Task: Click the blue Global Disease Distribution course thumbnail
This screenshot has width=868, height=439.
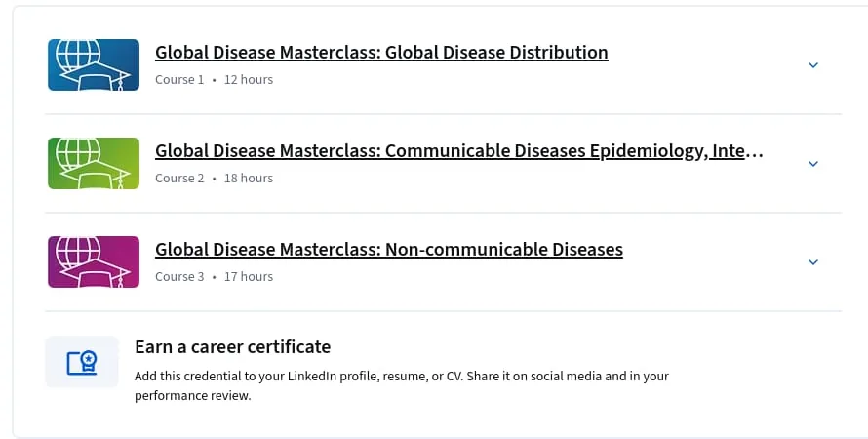Action: click(94, 64)
